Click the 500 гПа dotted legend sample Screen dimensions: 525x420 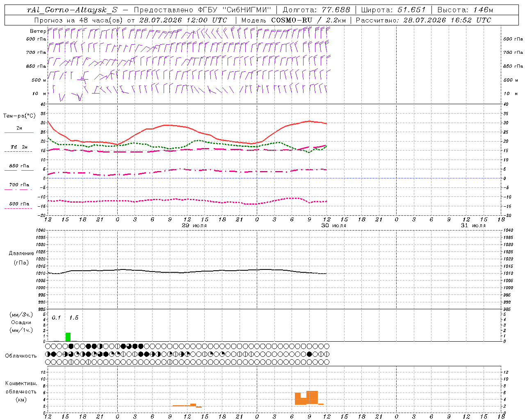point(18,208)
